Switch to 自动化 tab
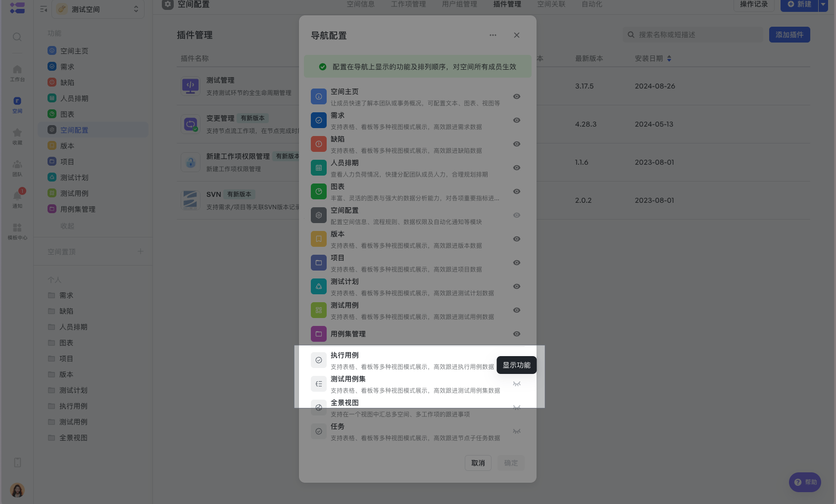836x504 pixels. click(592, 4)
